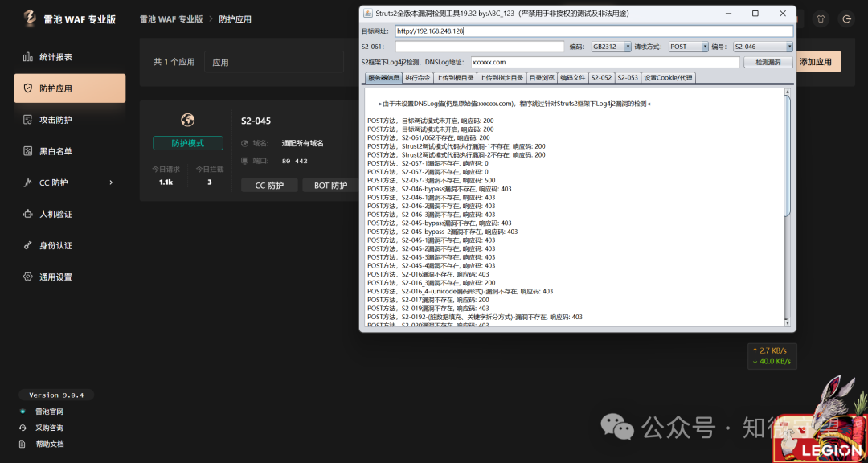The width and height of the screenshot is (868, 463).
Task: Select the 统计报表 sidebar menu item
Action: (x=70, y=57)
